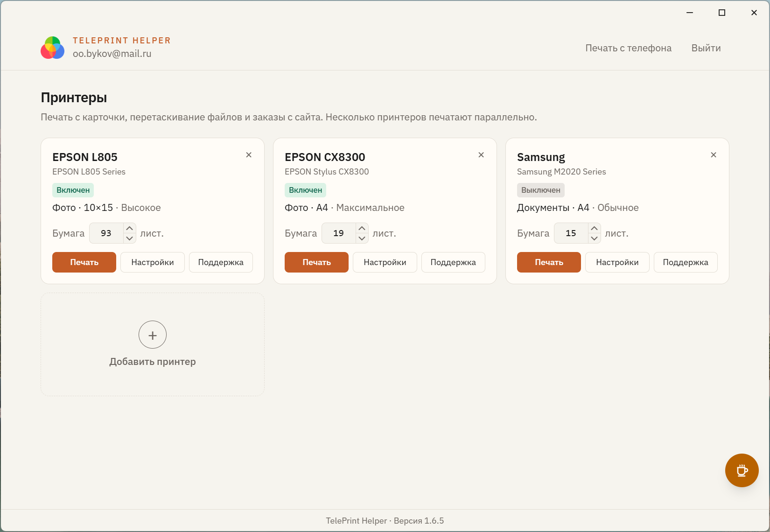Open Поддержка for Samsung printer

(x=686, y=262)
